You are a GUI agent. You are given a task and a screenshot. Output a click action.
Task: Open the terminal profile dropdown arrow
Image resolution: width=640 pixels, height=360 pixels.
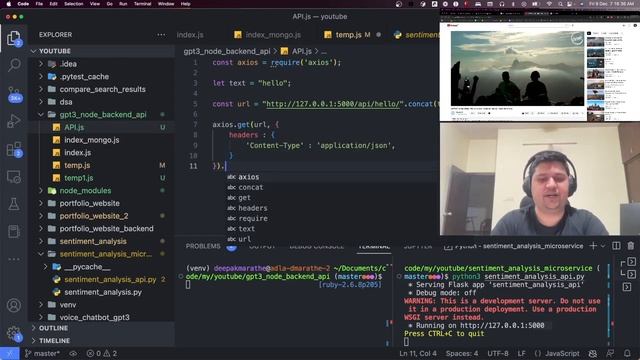pyautogui.click(x=603, y=246)
